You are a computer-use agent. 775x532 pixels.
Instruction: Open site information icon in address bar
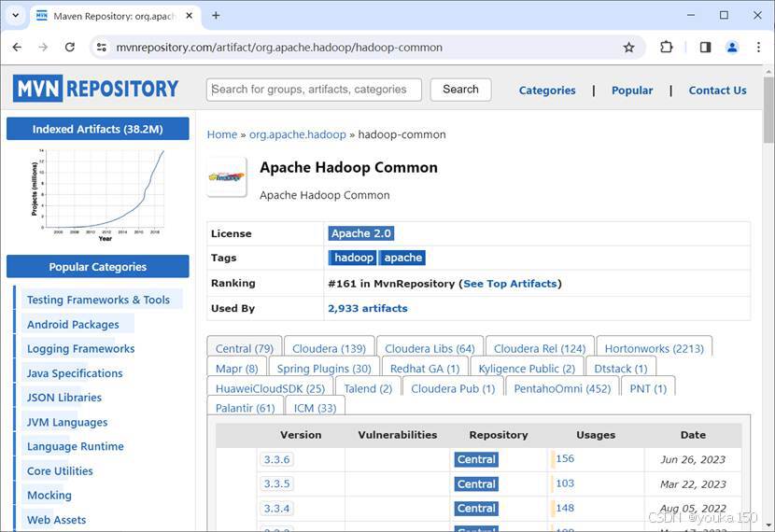point(102,48)
